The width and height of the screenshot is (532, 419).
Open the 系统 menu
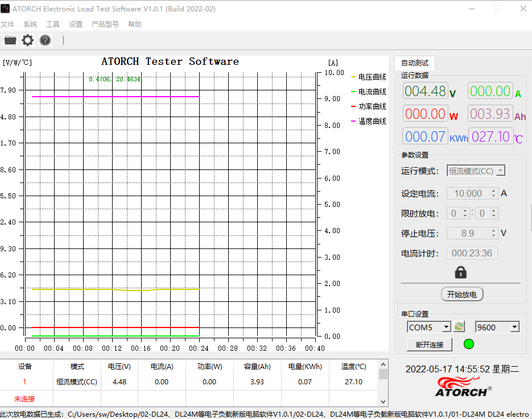tap(30, 24)
